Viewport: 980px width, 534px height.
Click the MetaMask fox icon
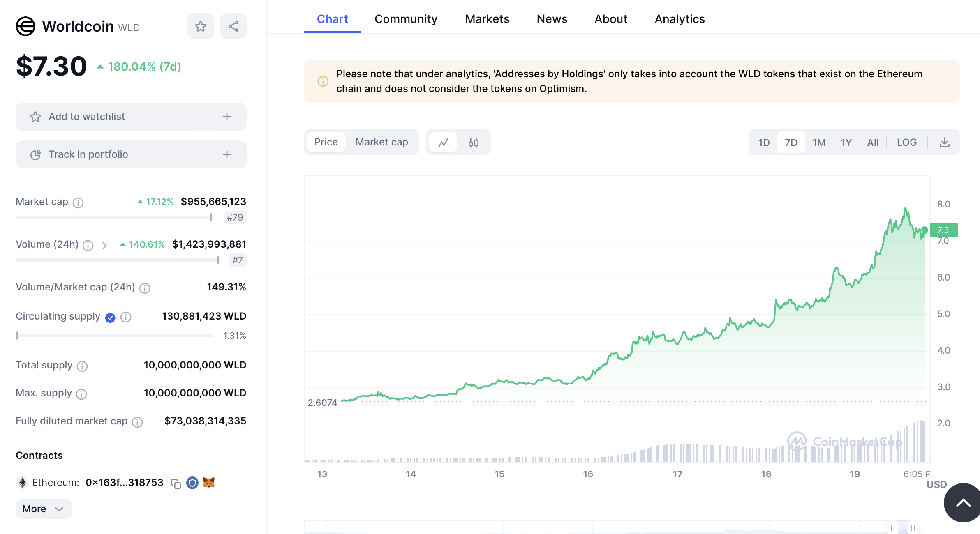209,483
